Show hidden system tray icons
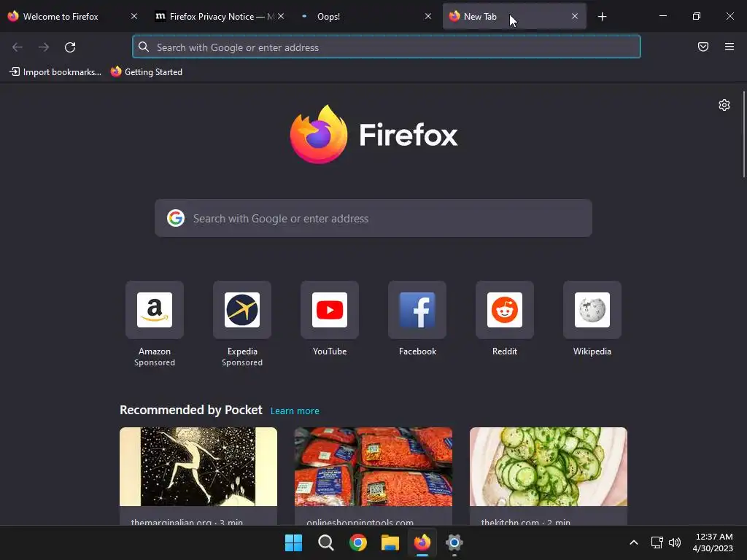 coord(634,542)
